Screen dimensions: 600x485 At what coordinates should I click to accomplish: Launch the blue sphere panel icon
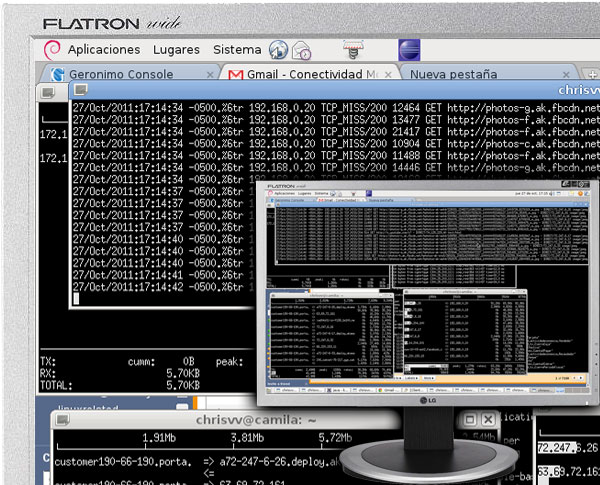point(409,50)
